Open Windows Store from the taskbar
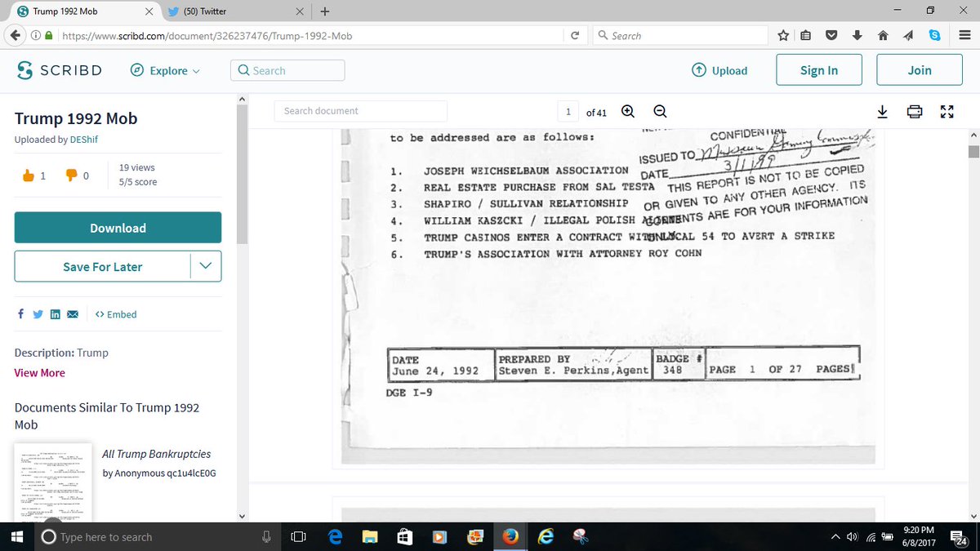This screenshot has width=980, height=551. click(405, 536)
